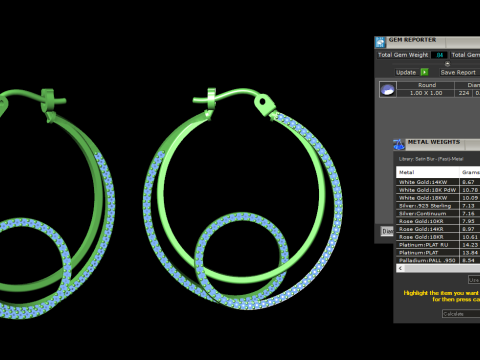Select the Rose Gold:14KR row

click(438, 229)
